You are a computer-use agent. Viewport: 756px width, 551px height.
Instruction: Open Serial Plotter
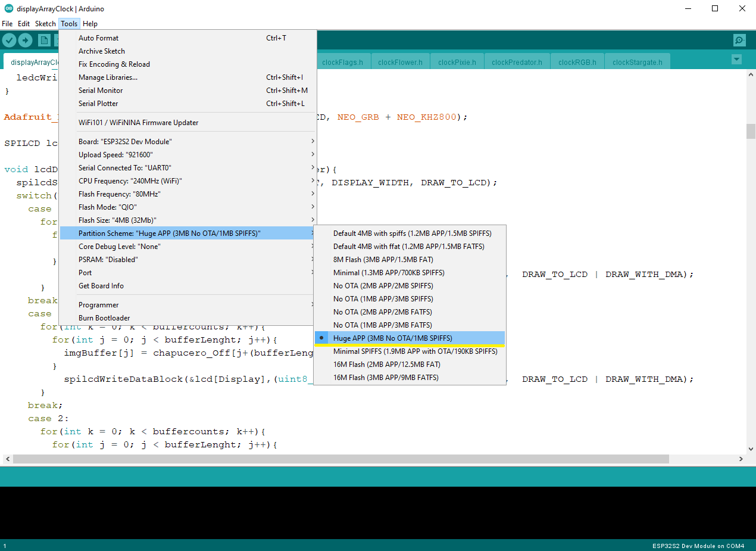[x=188, y=104]
